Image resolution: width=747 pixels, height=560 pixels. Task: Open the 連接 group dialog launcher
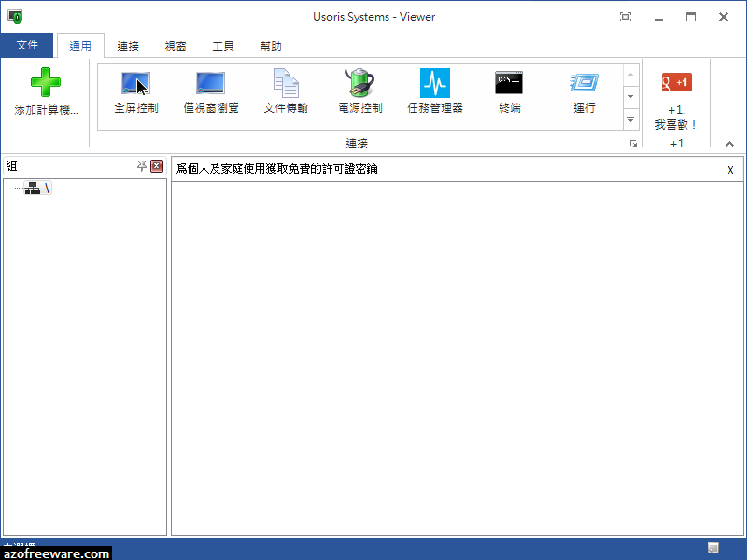[633, 144]
